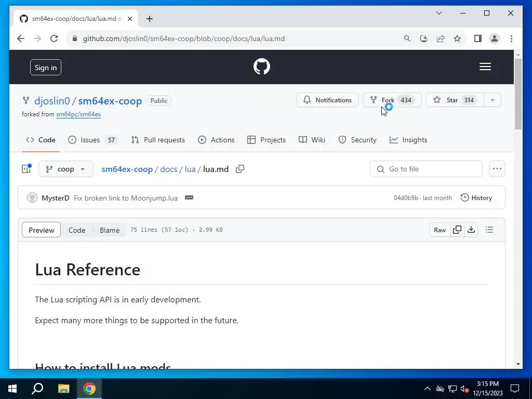This screenshot has height=399, width=532.
Task: Open a new browser tab
Action: click(x=150, y=19)
